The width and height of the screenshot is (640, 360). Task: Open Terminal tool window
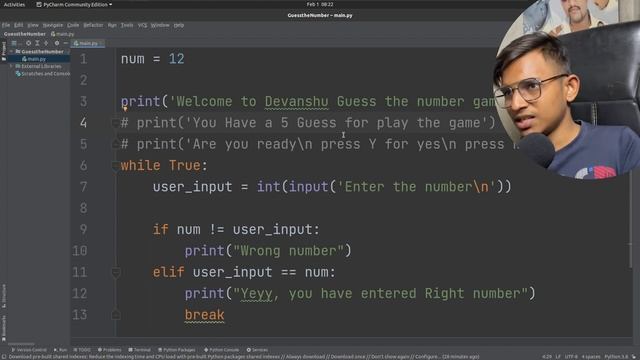click(x=139, y=350)
